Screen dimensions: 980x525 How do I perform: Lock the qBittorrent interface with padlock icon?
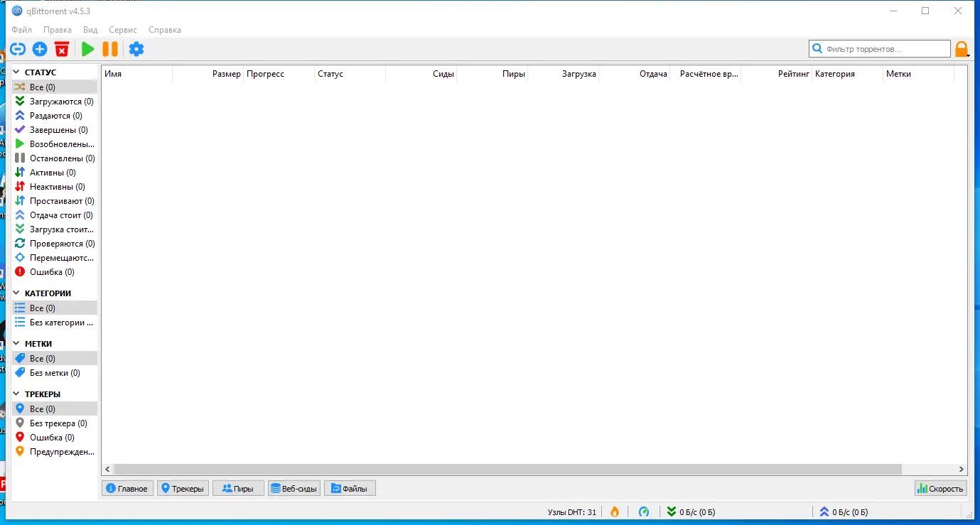[962, 48]
